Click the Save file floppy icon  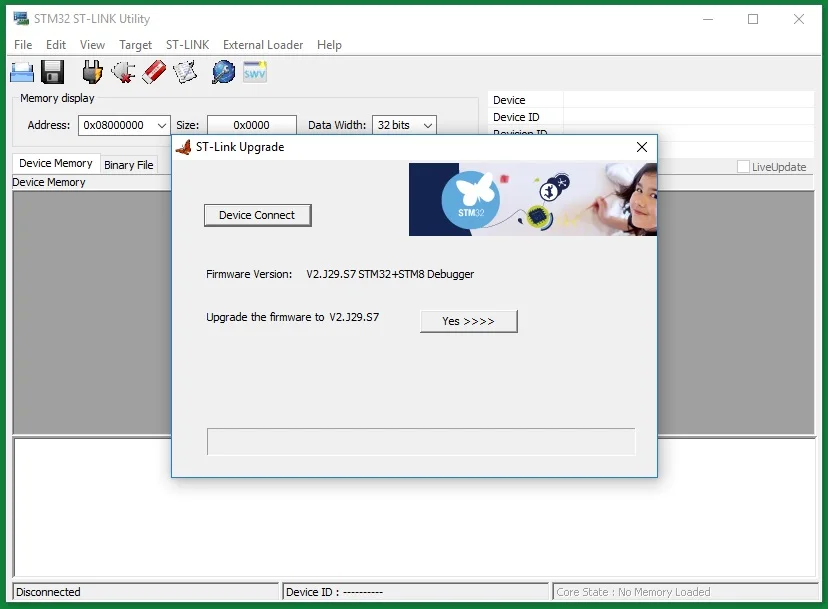53,72
